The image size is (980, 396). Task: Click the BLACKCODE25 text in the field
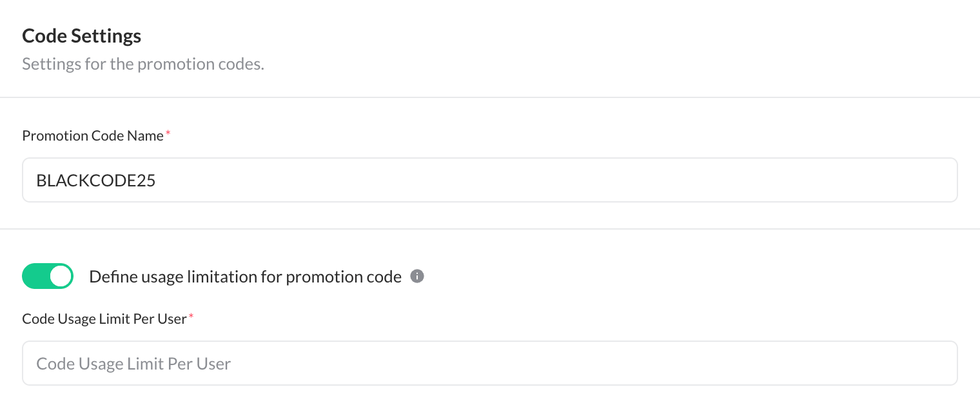[x=96, y=181]
